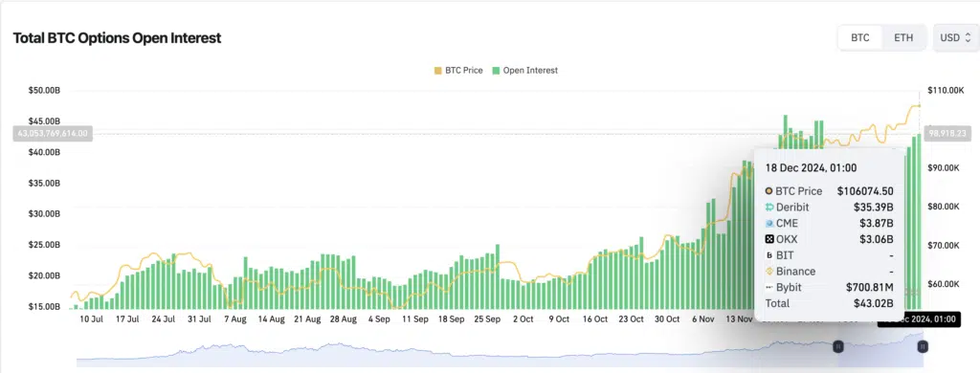Click the 23 Oct date label
This screenshot has height=373, width=980.
click(632, 319)
